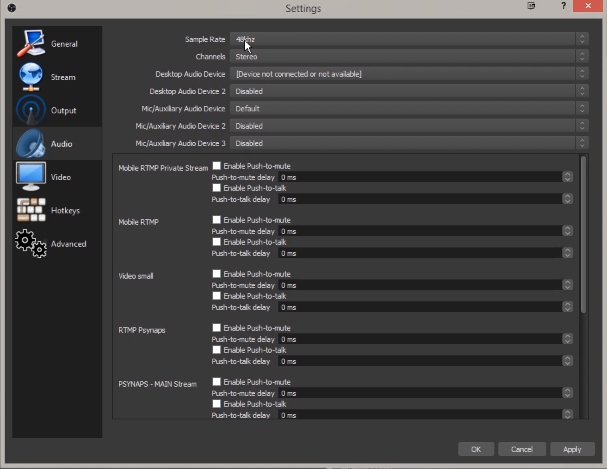Click the help question mark button

tap(563, 6)
